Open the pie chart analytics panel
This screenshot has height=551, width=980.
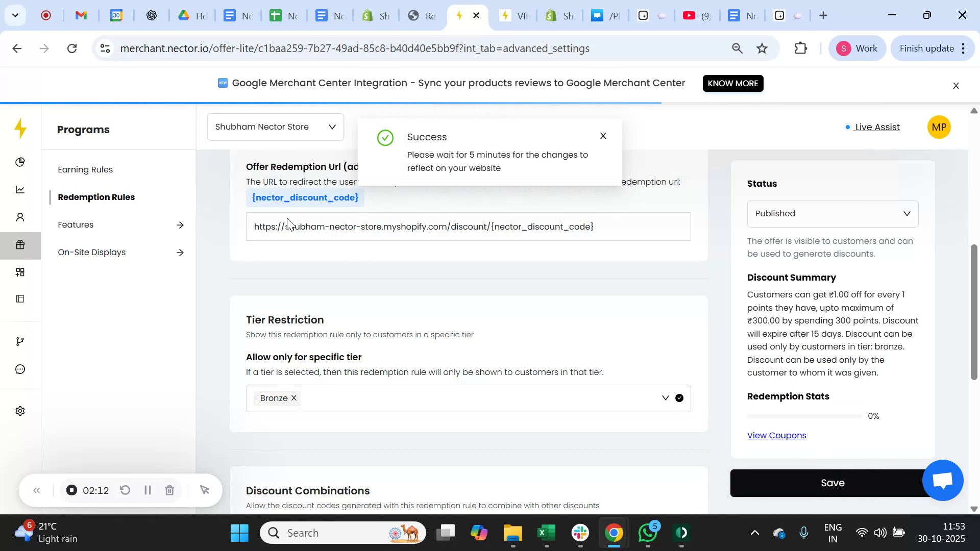[20, 162]
